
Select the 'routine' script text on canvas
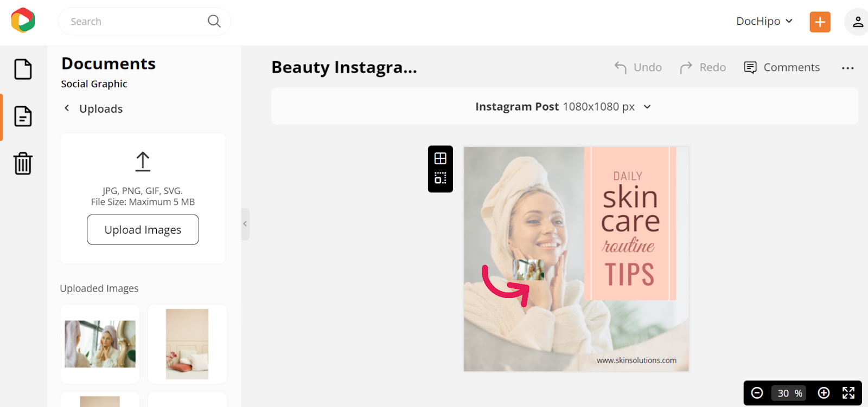(x=628, y=246)
